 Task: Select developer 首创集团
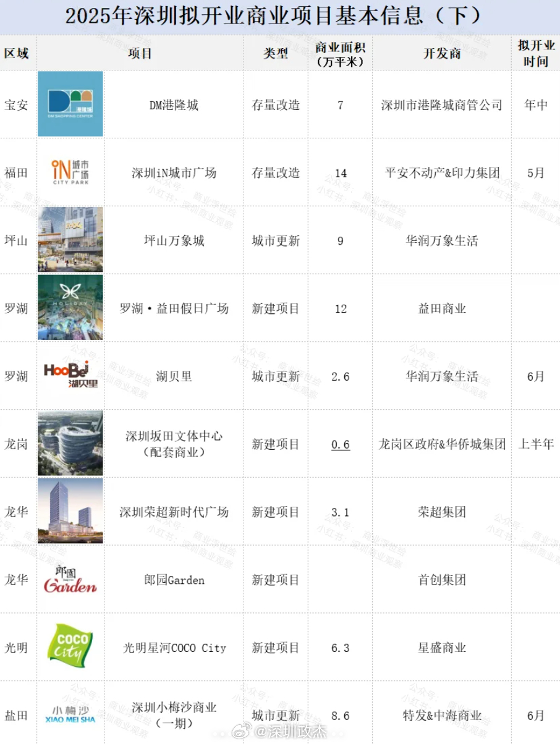point(442,580)
